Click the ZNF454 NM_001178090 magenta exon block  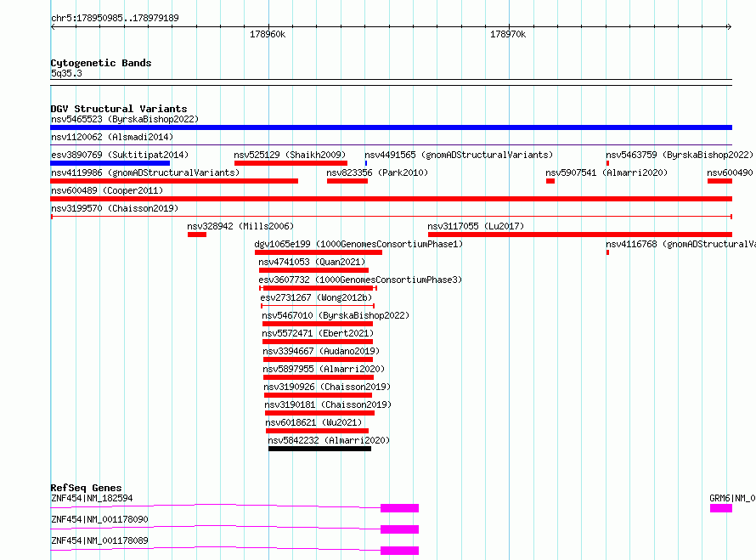pos(400,529)
